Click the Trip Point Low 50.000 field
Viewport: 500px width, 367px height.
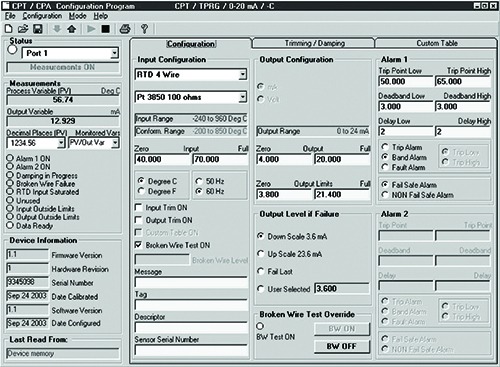406,82
